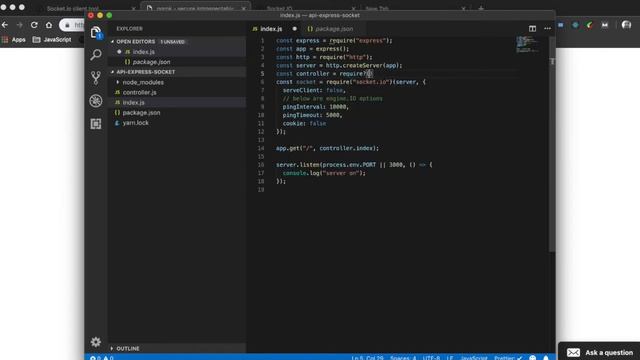Image resolution: width=640 pixels, height=360 pixels.
Task: Change JavaScript language mode in status bar
Action: point(473,358)
